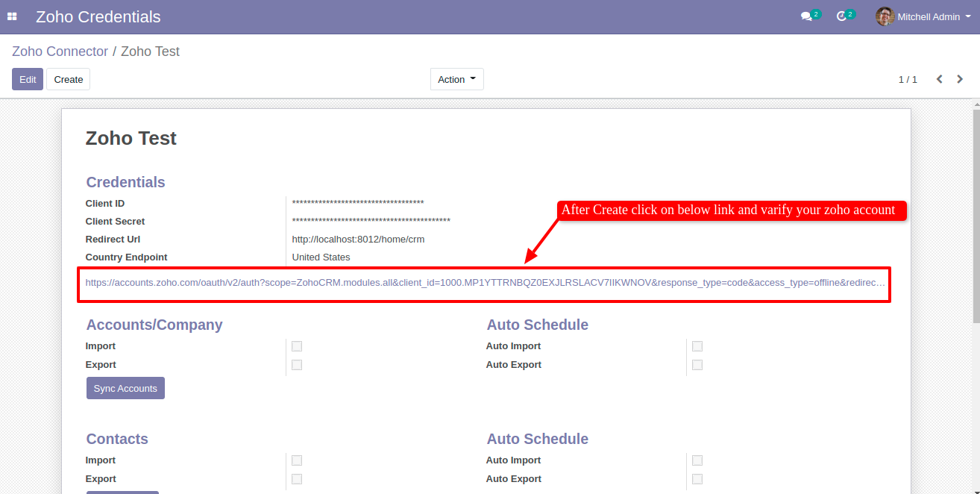Click the Create button
The width and height of the screenshot is (980, 494).
[68, 79]
